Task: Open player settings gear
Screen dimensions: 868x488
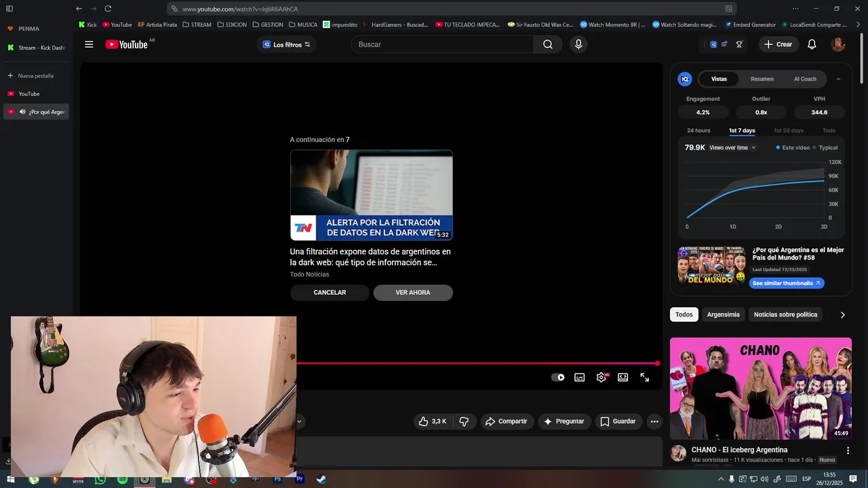Action: [x=601, y=378]
